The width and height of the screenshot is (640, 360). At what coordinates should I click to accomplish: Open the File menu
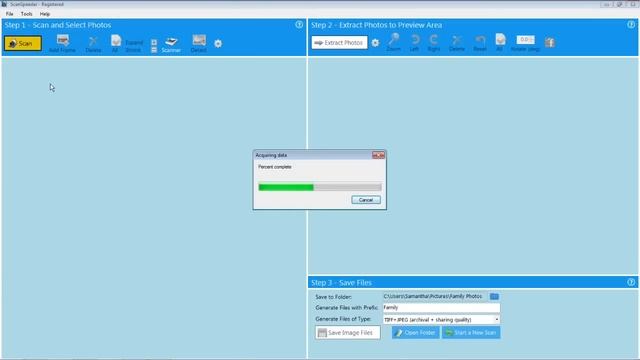(9, 14)
